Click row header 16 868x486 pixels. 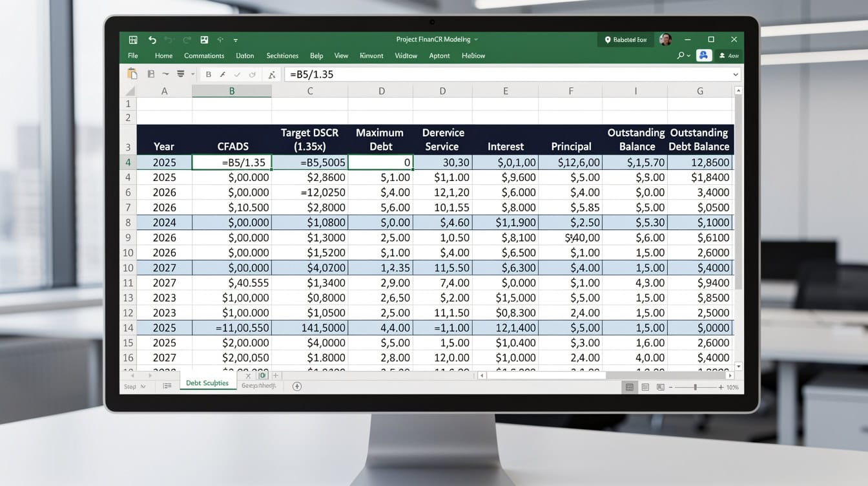(x=128, y=357)
